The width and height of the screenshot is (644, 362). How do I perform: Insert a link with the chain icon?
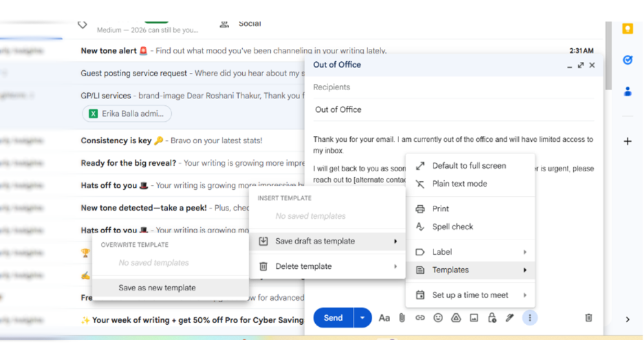(420, 318)
